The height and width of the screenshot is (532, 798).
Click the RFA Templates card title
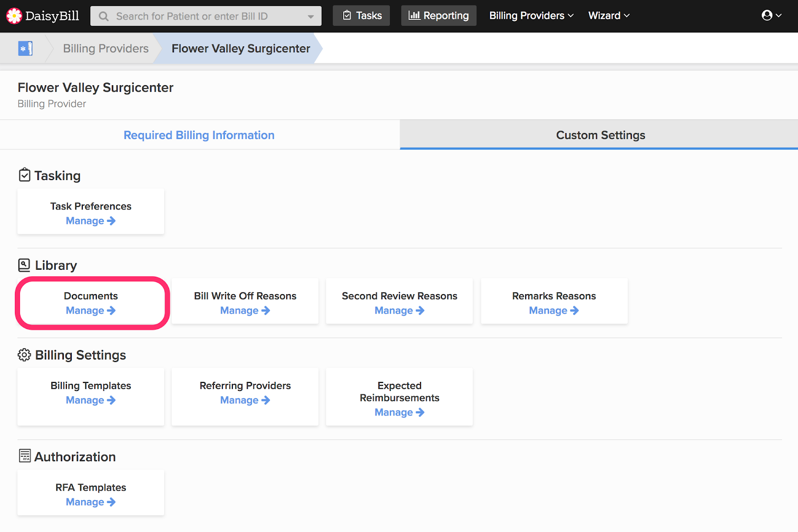91,487
